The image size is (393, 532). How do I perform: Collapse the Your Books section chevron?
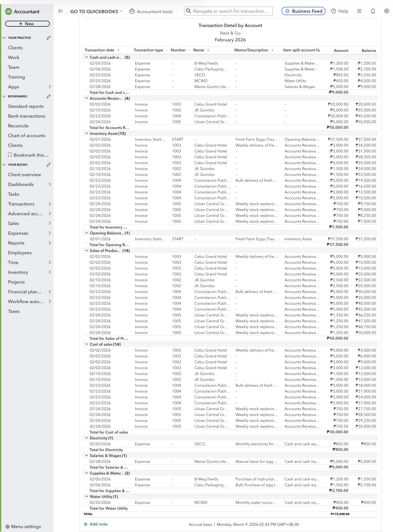coord(4,165)
